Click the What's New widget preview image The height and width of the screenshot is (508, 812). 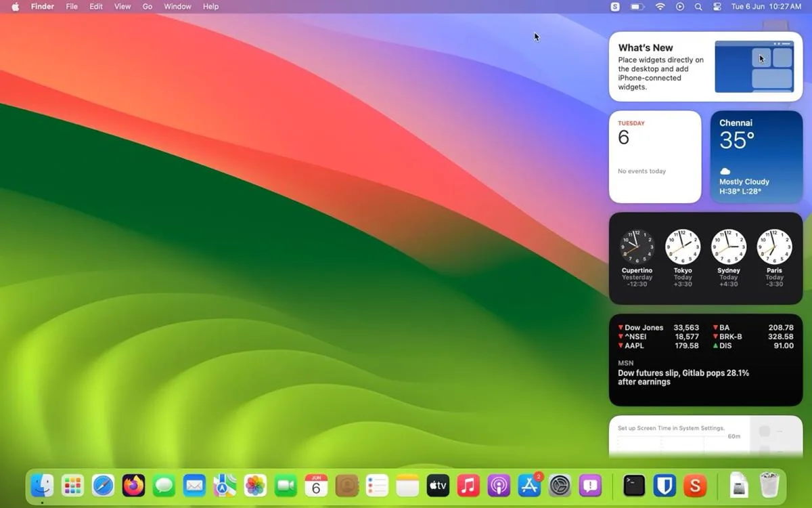(x=754, y=66)
